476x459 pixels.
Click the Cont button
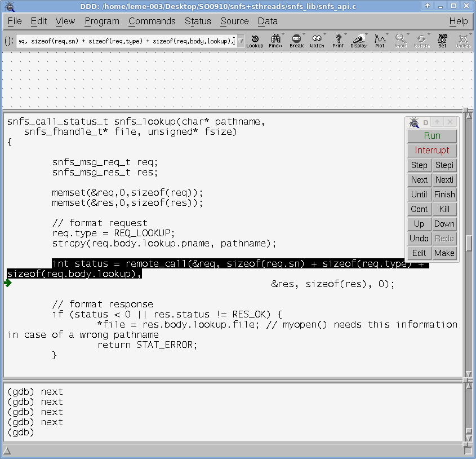[x=419, y=209]
